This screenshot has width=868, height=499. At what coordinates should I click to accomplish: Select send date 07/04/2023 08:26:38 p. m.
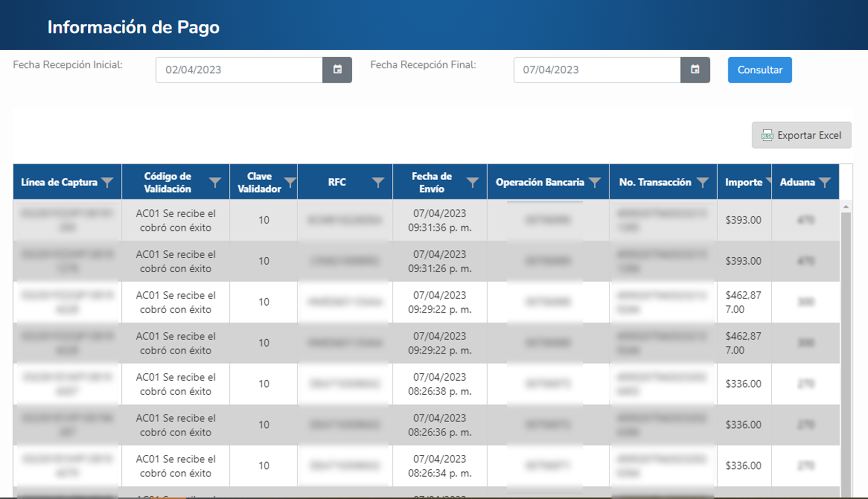440,384
